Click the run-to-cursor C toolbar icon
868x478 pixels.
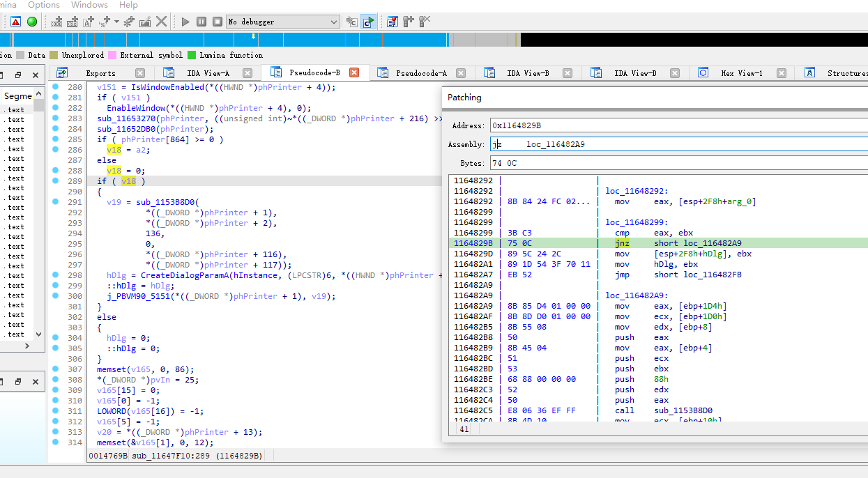pyautogui.click(x=352, y=22)
